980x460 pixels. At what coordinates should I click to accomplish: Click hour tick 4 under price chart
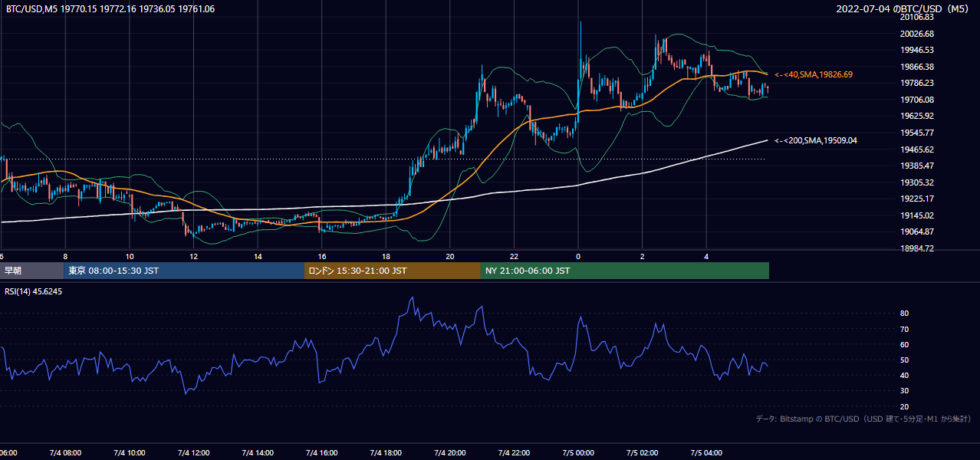707,257
